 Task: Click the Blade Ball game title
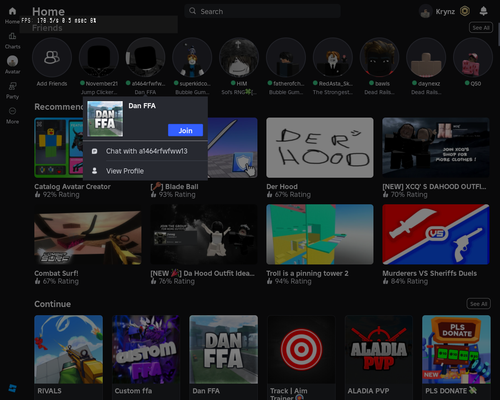174,187
